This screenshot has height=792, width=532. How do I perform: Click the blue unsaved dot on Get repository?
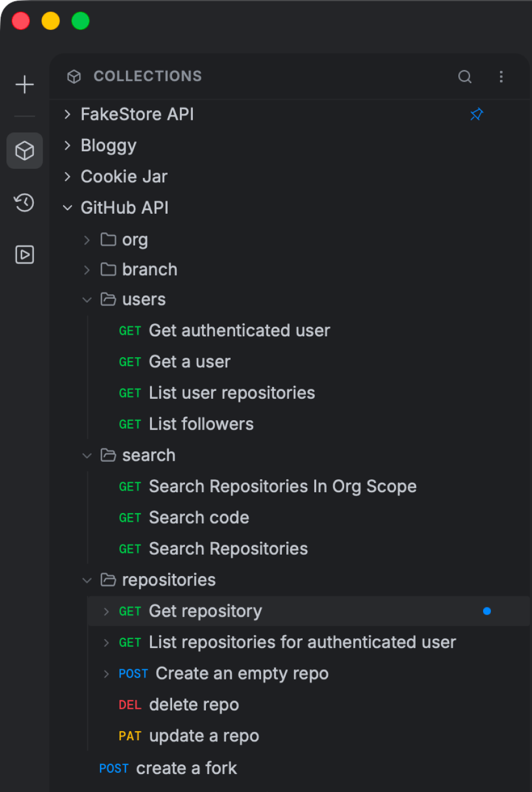coord(487,611)
